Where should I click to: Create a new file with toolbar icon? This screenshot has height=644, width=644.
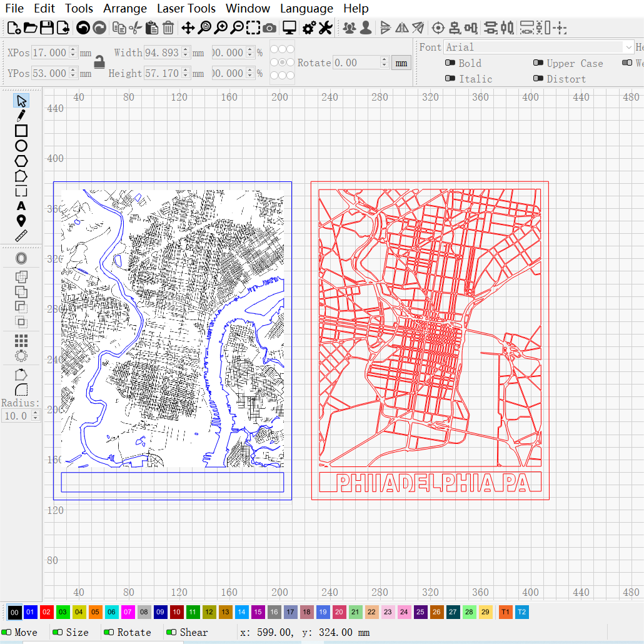tap(14, 28)
